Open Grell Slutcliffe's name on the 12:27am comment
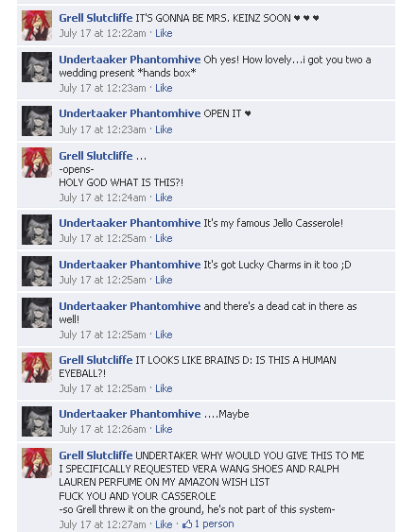The image size is (417, 532). 96,455
